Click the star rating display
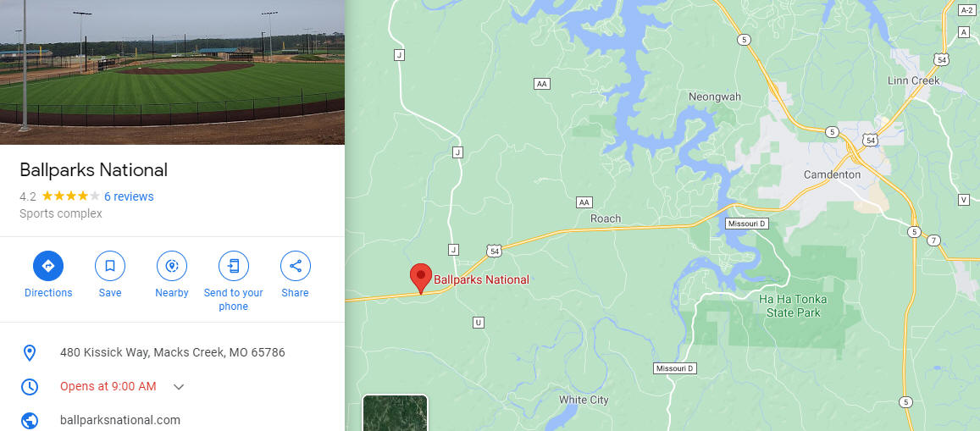This screenshot has height=431, width=980. (x=70, y=196)
